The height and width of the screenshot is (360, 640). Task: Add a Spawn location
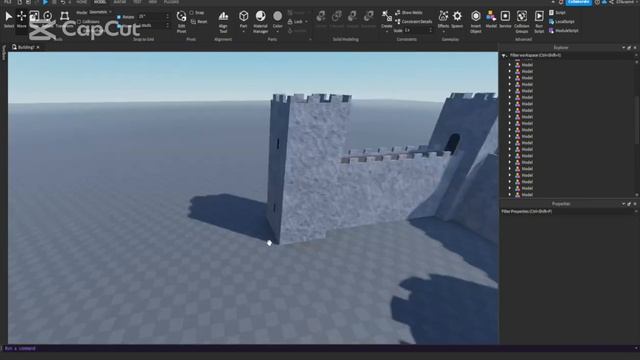(x=457, y=19)
